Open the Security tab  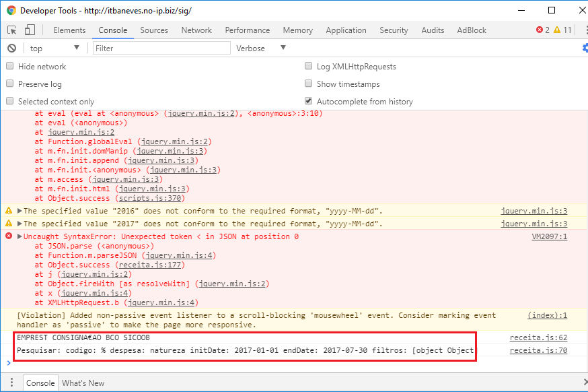[394, 30]
